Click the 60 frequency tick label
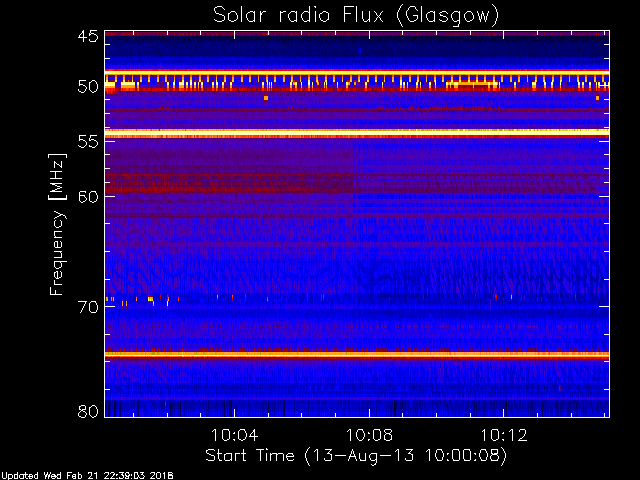Image resolution: width=640 pixels, height=480 pixels. click(88, 196)
